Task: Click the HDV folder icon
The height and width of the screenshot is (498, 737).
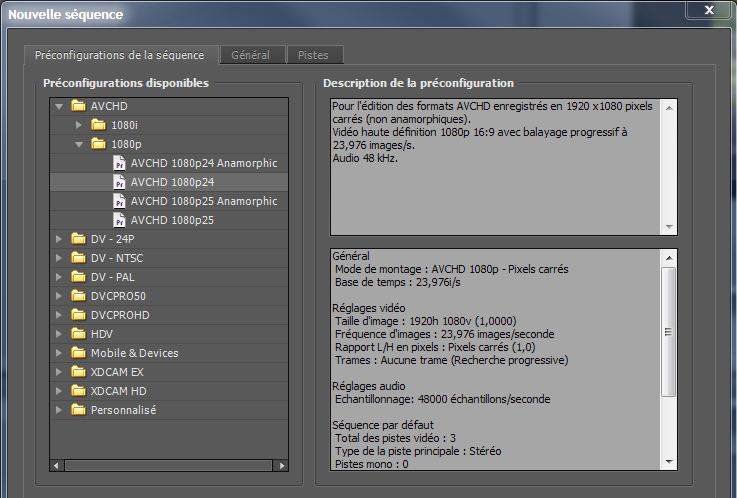Action: pos(78,334)
